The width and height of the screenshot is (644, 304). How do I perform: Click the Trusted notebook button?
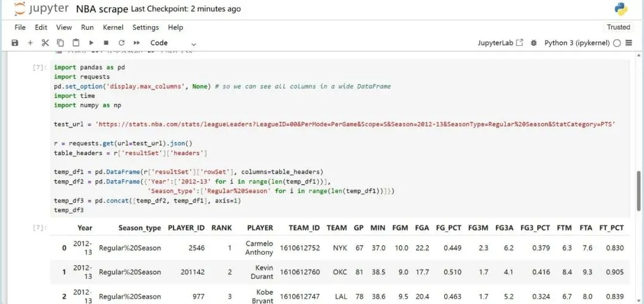(618, 27)
